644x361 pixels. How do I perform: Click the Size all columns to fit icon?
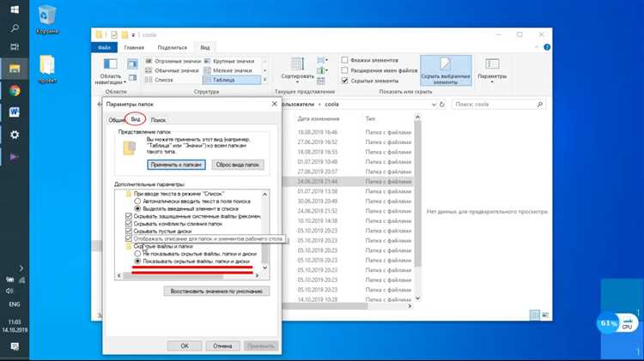coord(321,81)
